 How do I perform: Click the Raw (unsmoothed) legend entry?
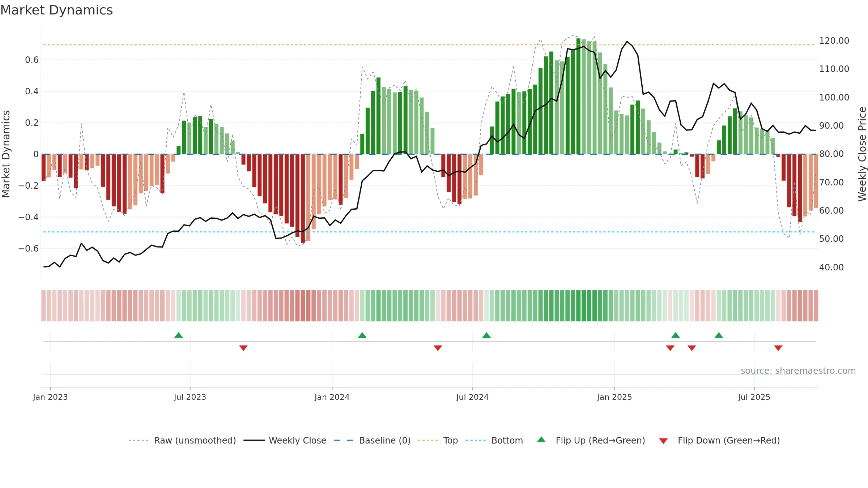(182, 440)
